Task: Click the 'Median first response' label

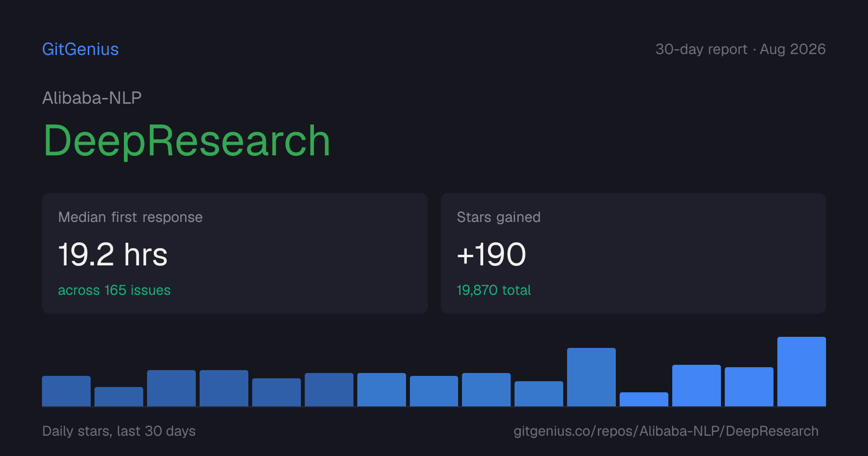Action: [x=130, y=217]
